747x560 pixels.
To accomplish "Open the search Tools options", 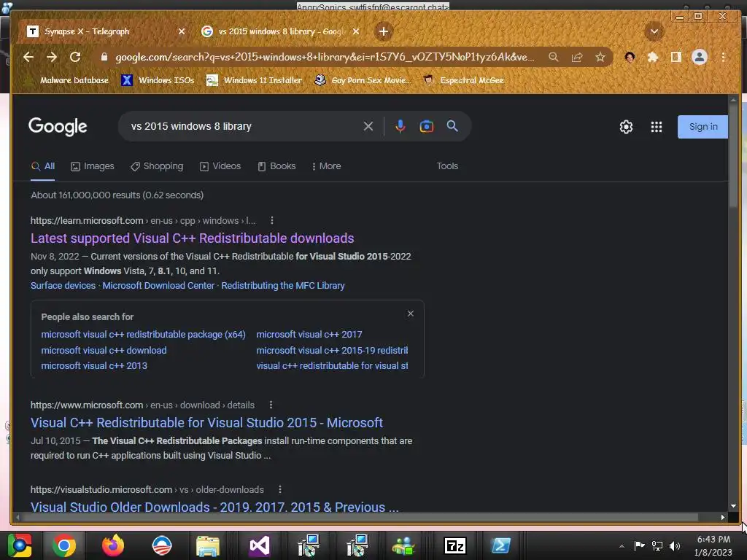I will tap(447, 166).
